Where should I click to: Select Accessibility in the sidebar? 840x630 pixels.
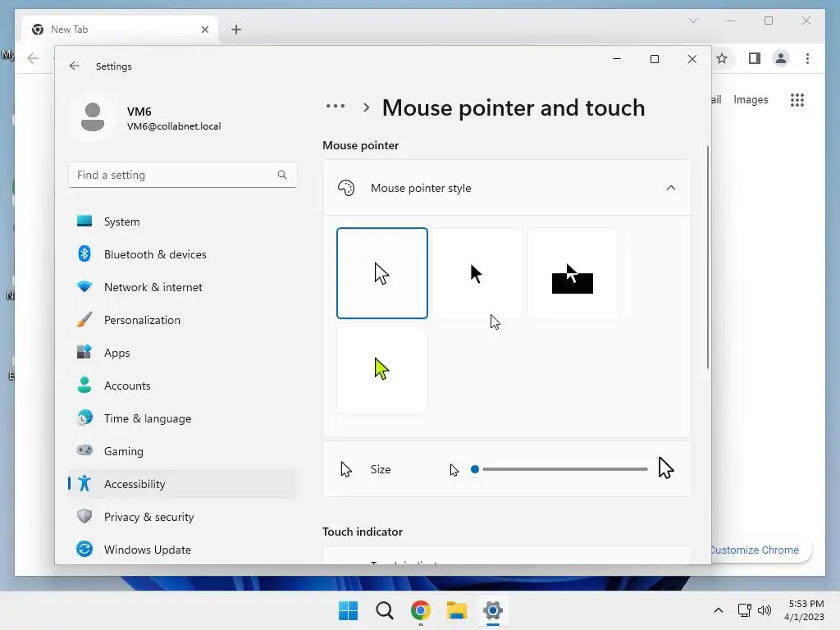click(183, 484)
